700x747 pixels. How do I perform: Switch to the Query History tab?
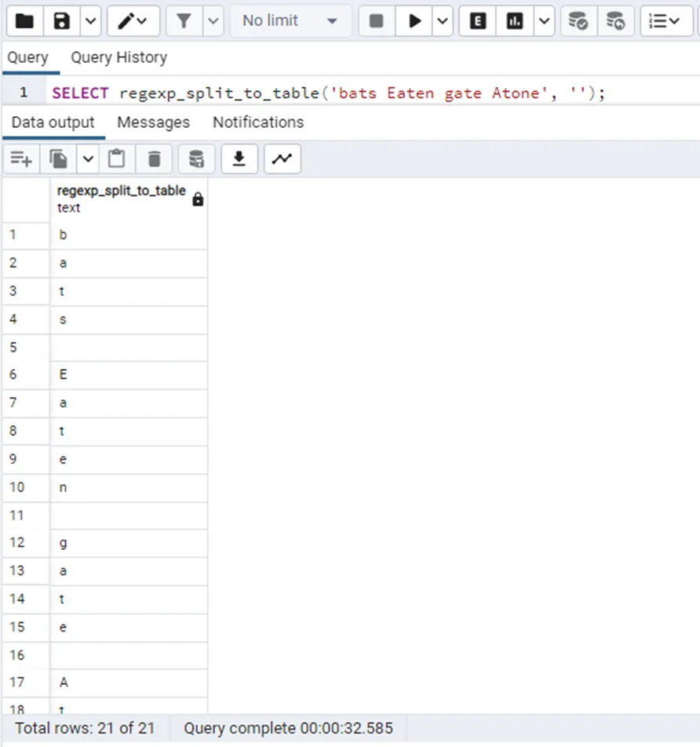pos(118,57)
